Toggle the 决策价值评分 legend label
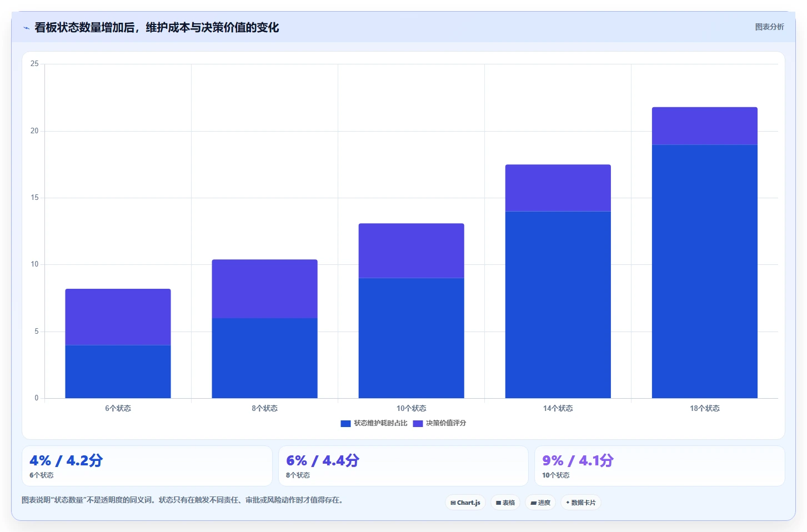 coord(446,423)
